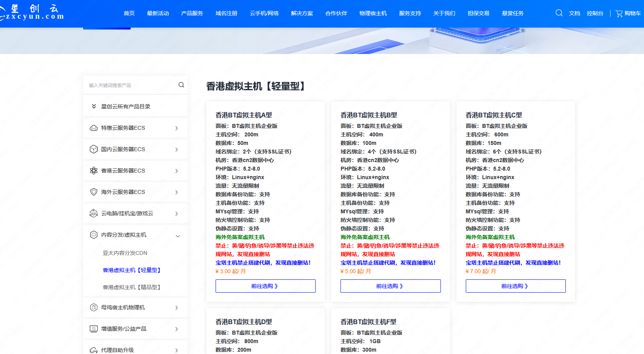Open the 产品服务 menu in navigation
Screen dimensions: 644x354
(192, 13)
